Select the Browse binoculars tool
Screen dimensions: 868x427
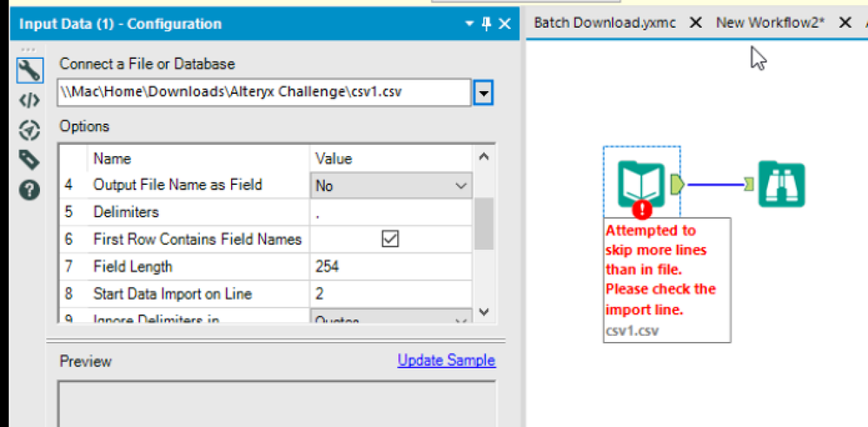click(782, 184)
